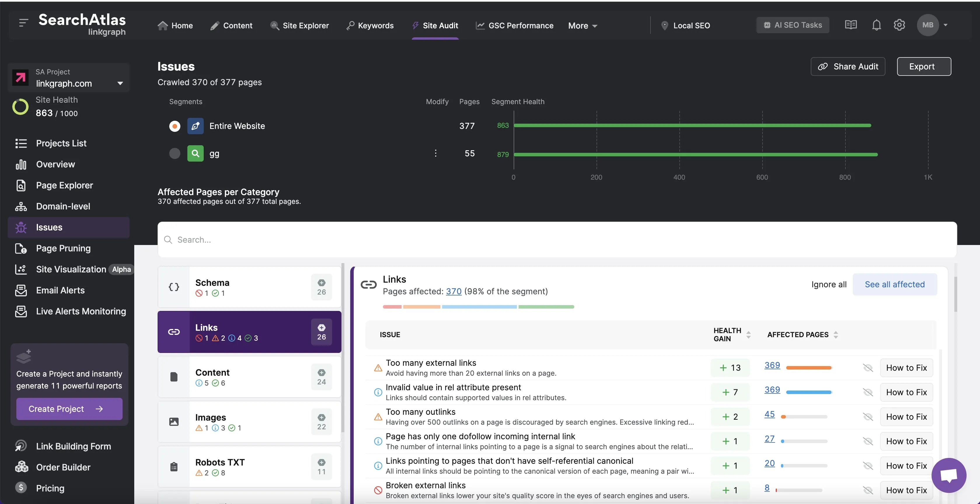Open the notifications bell

point(876,25)
